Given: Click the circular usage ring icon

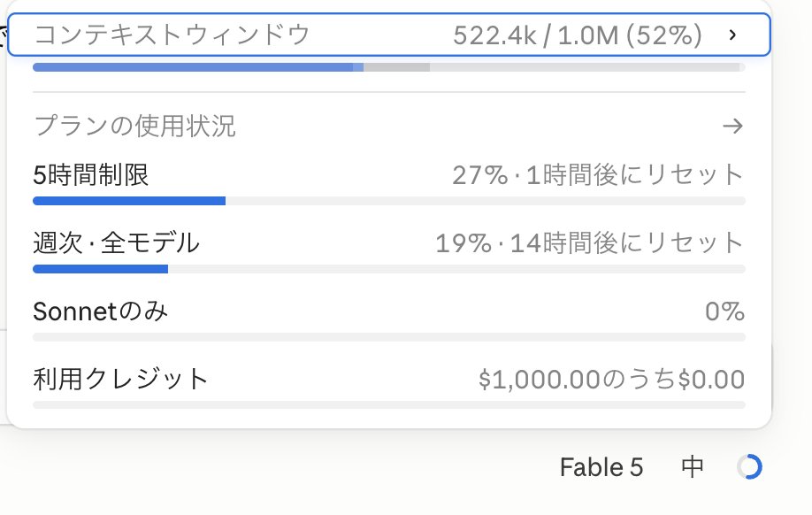Looking at the screenshot, I should tap(749, 467).
